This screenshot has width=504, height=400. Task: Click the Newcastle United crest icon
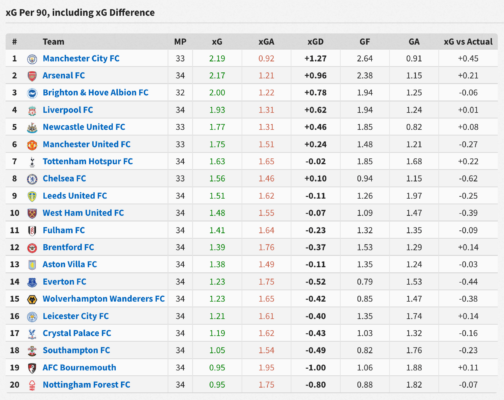32,127
